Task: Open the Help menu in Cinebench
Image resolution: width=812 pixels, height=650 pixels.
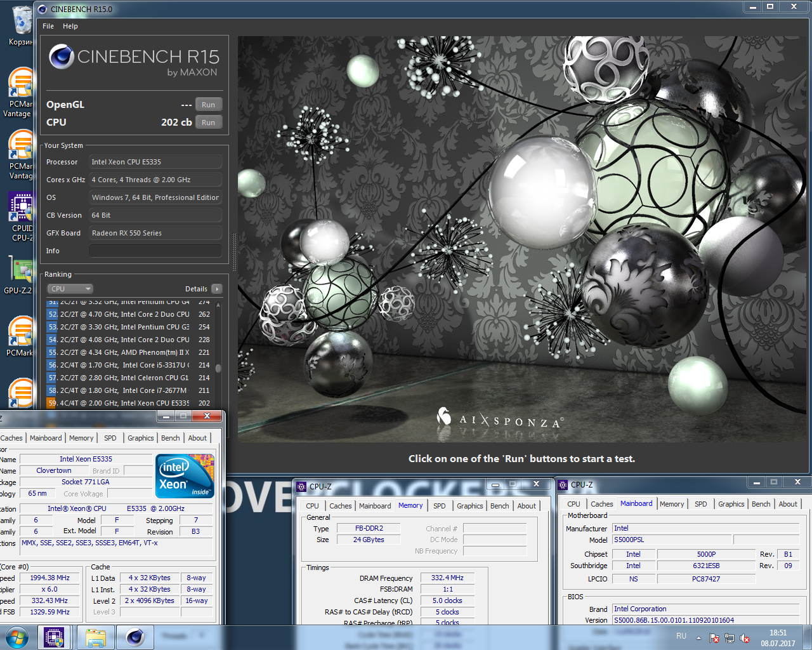Action: pyautogui.click(x=70, y=26)
